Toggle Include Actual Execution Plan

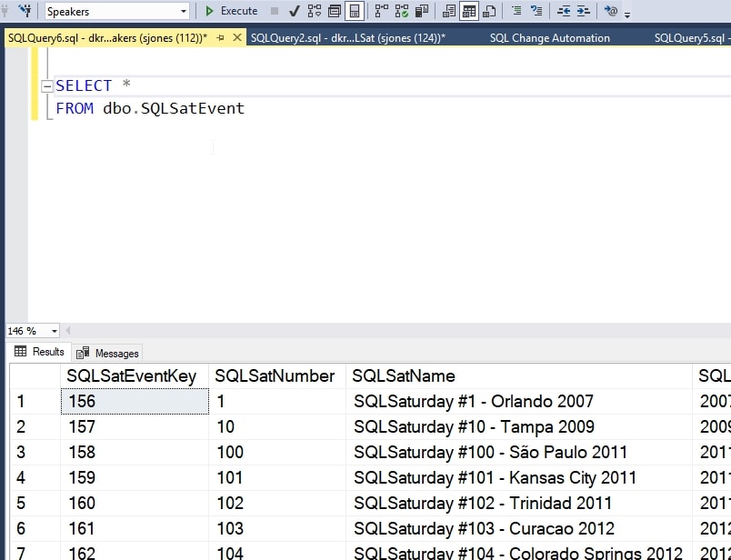tap(382, 11)
